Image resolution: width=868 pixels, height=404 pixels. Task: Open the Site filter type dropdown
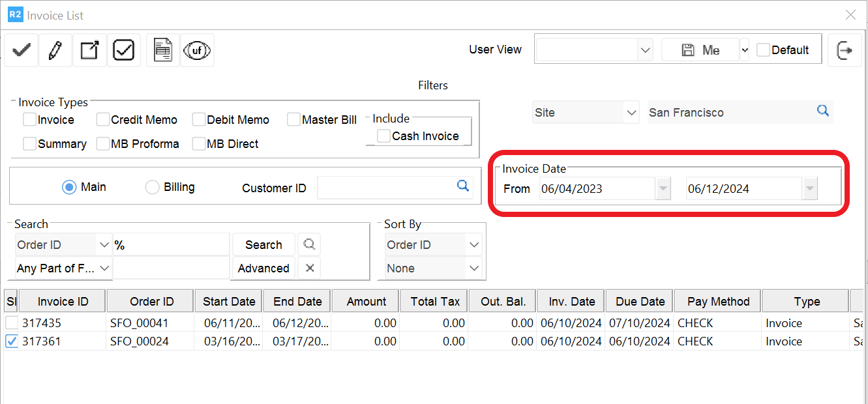click(x=631, y=113)
